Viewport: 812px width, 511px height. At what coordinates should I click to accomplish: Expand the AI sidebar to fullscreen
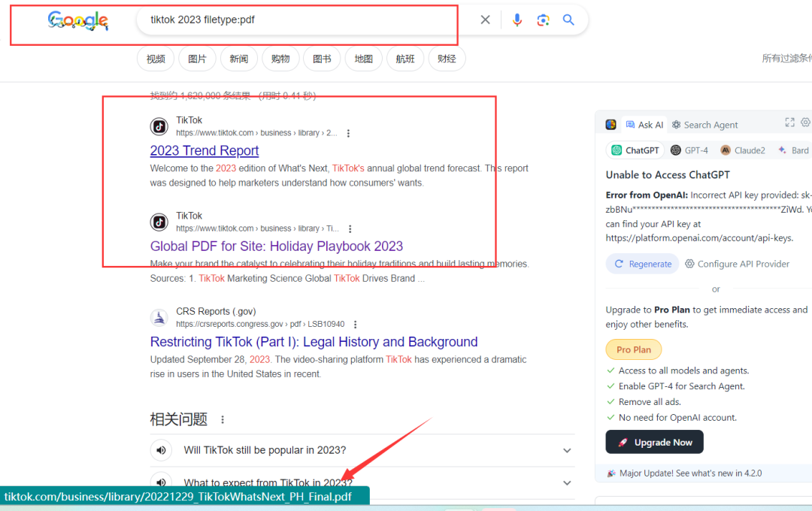point(789,122)
